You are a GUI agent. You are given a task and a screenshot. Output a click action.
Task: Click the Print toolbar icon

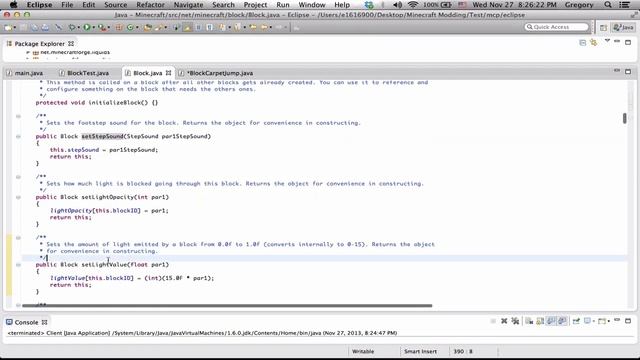[45, 27]
